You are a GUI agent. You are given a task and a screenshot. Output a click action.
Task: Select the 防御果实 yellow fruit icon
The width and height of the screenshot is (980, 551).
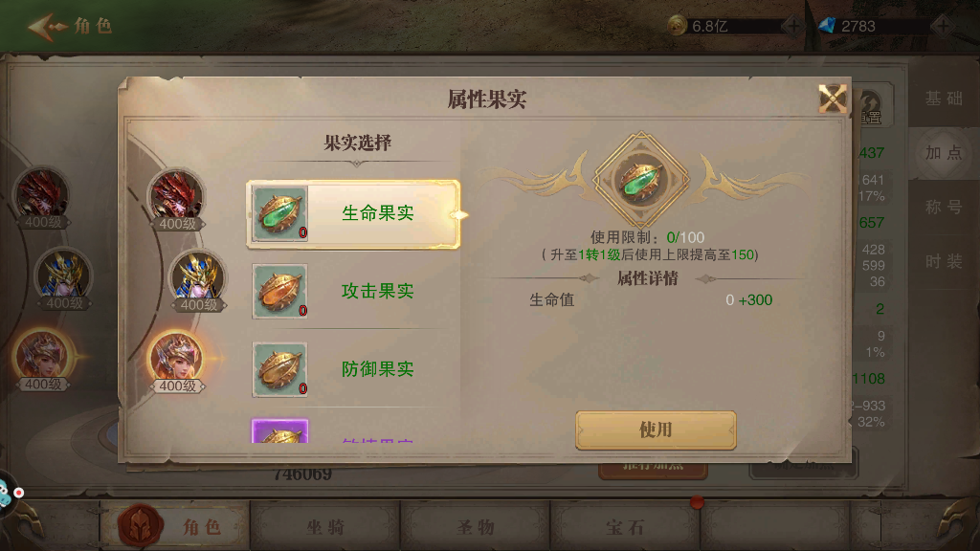[279, 370]
